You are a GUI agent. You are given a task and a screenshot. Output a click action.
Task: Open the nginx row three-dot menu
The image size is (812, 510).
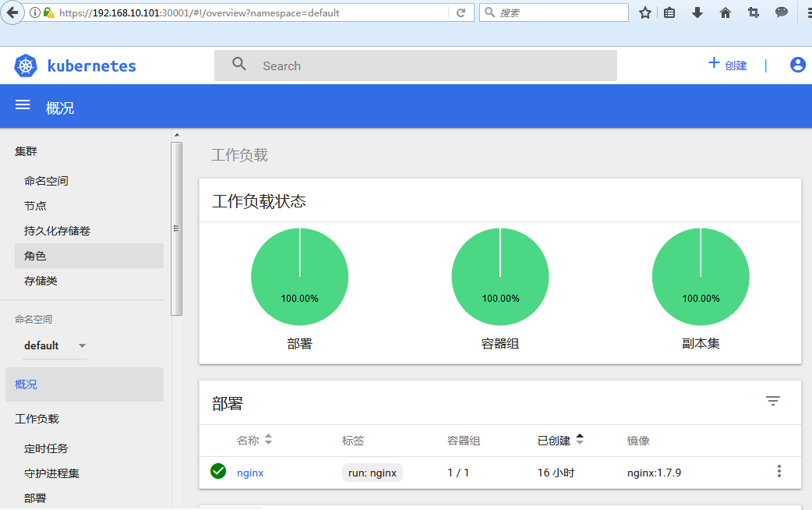tap(778, 471)
